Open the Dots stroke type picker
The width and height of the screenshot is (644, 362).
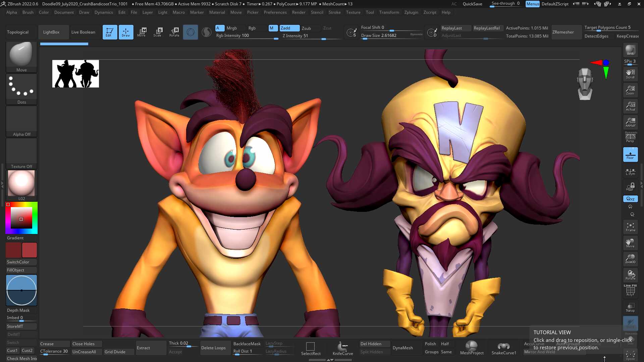(21, 89)
